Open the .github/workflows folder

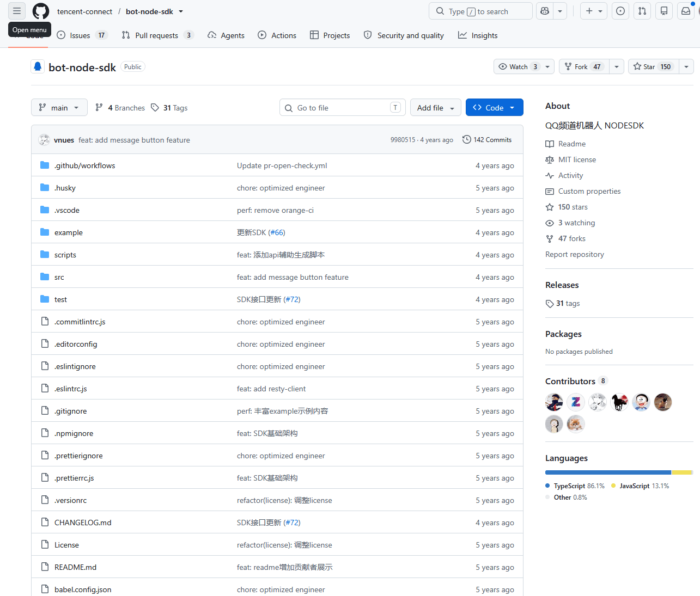84,165
